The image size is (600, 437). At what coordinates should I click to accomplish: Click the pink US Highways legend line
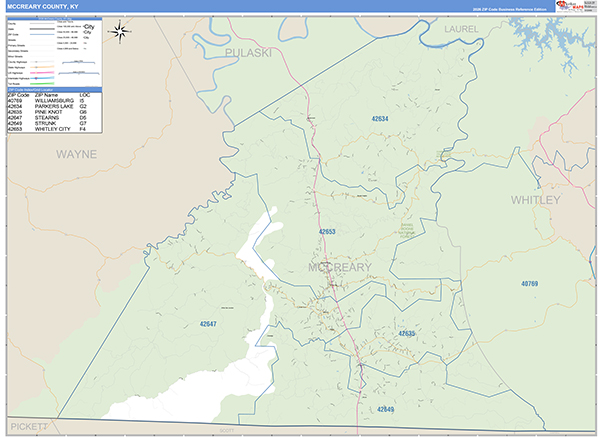[42, 73]
